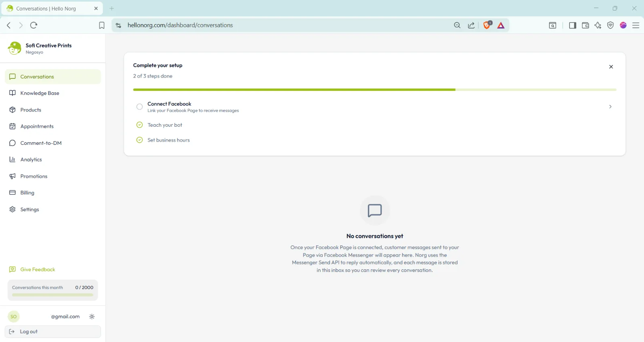
Task: Click the Teach your bot checkmark
Action: tap(140, 125)
